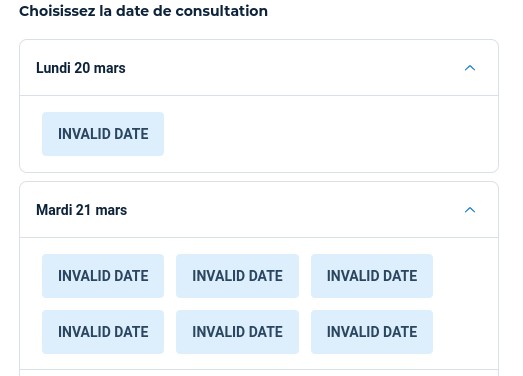
Task: Pick first slot in Mardi's lower row
Action: (x=103, y=332)
